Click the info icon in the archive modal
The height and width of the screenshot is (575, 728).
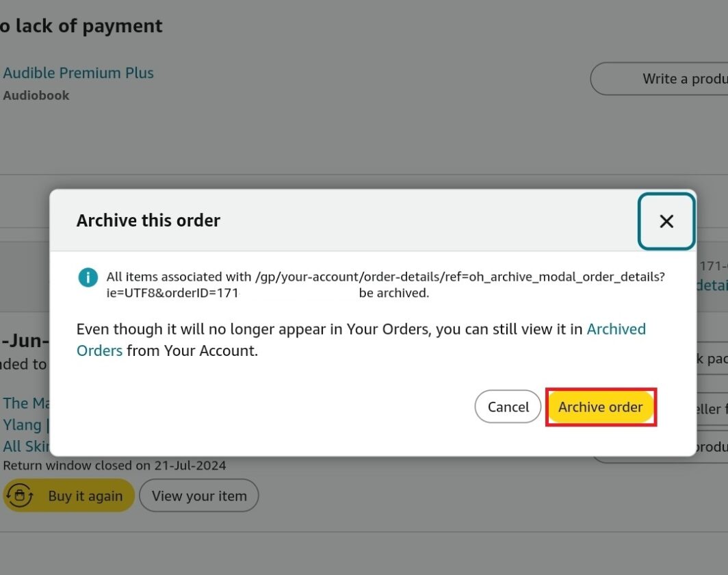tap(87, 277)
